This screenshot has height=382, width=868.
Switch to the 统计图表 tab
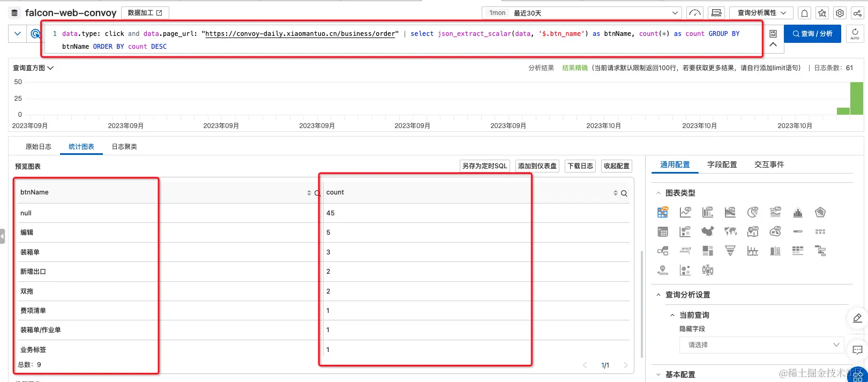pyautogui.click(x=81, y=146)
